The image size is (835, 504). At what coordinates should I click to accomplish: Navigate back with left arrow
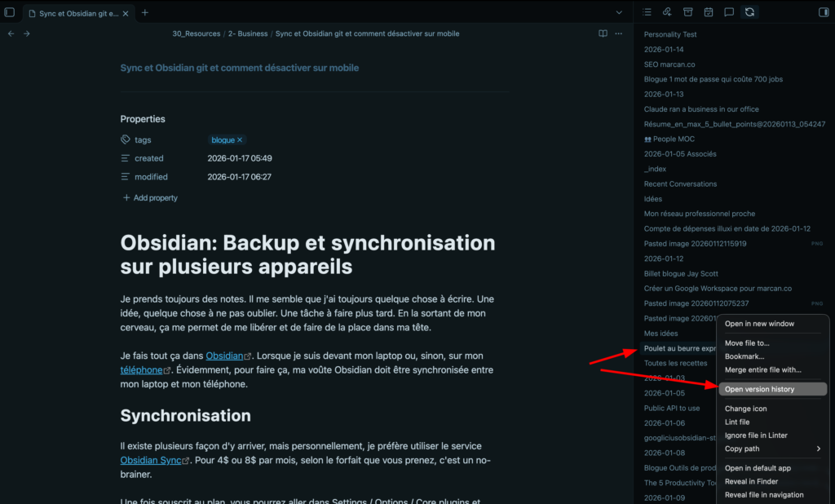11,33
